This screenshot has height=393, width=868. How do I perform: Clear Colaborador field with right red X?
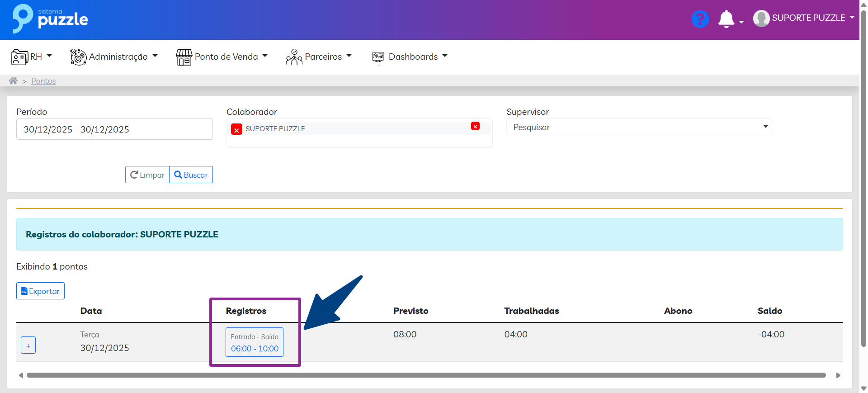(x=475, y=127)
